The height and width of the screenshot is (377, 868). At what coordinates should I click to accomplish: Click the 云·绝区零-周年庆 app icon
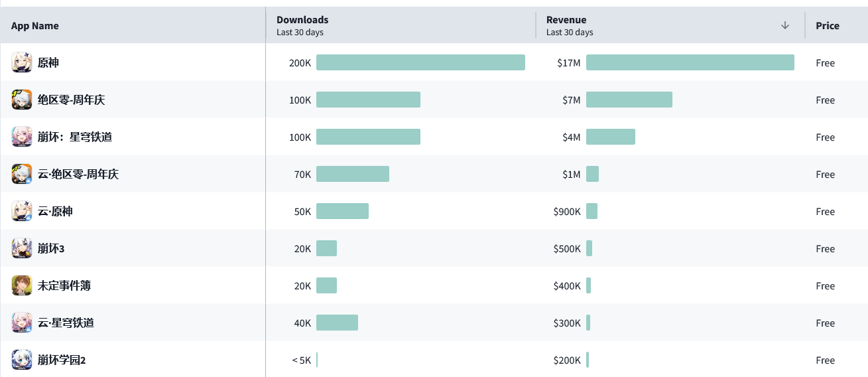22,174
